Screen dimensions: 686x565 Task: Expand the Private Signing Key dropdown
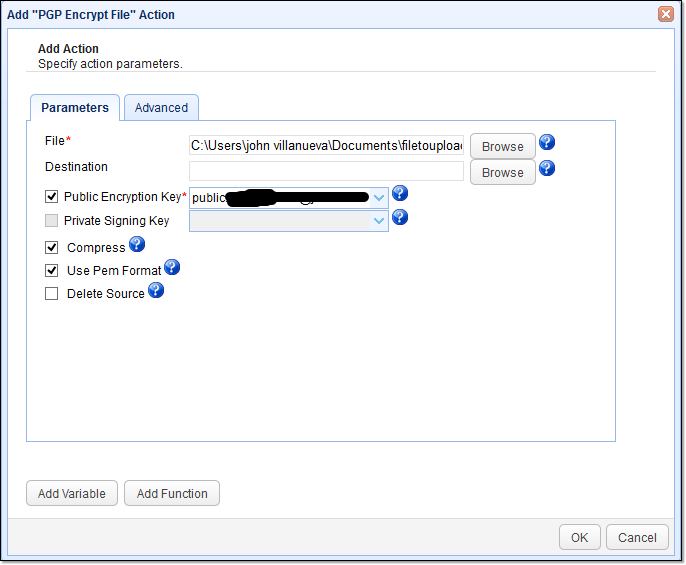click(x=379, y=221)
